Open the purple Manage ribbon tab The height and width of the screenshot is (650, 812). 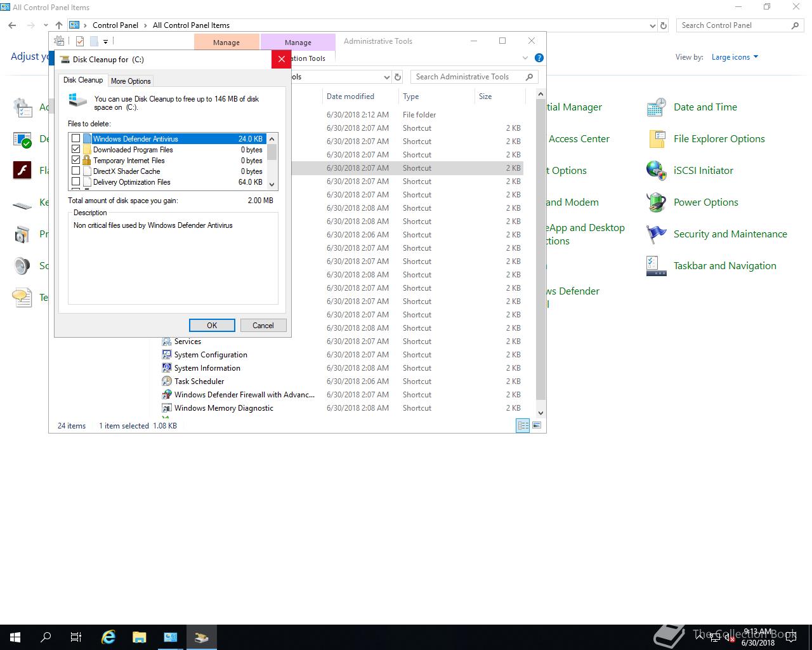[x=298, y=42]
